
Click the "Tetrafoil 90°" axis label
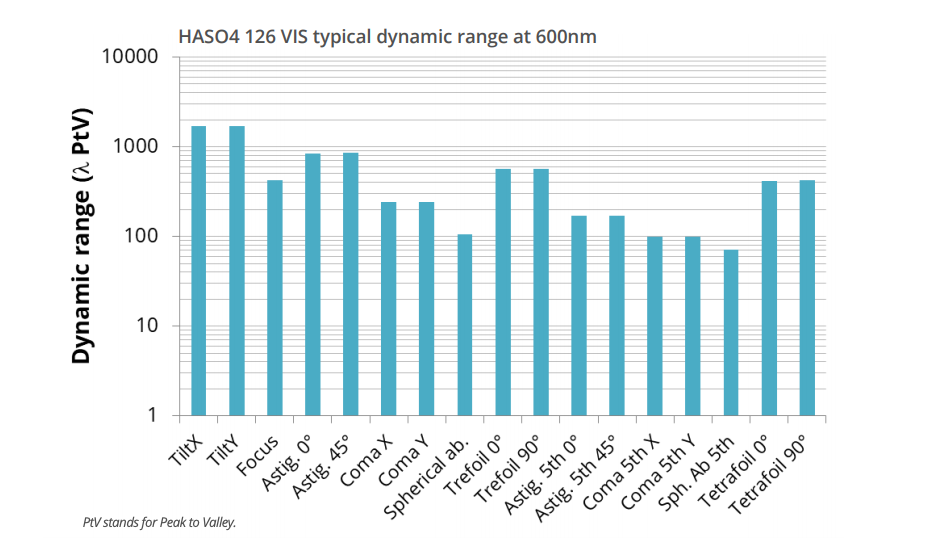[x=769, y=476]
